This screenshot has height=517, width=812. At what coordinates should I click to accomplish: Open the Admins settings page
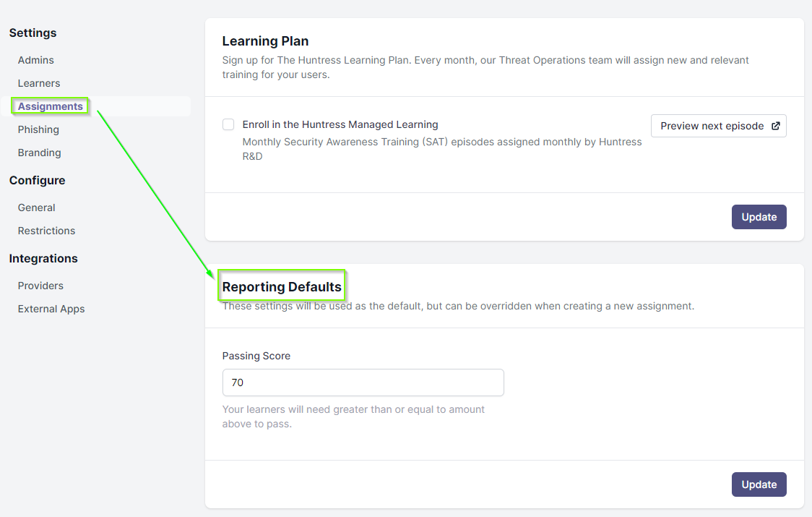point(35,60)
